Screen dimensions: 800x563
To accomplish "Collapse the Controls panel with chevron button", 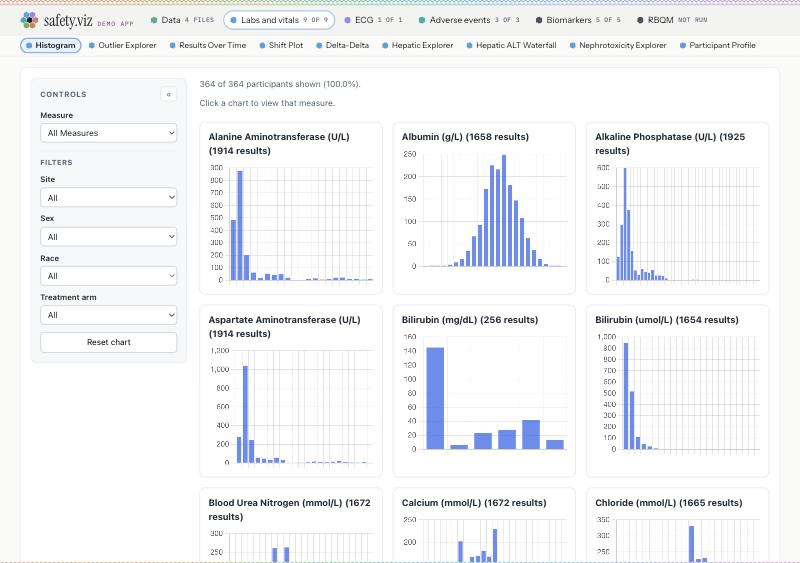I will point(168,94).
